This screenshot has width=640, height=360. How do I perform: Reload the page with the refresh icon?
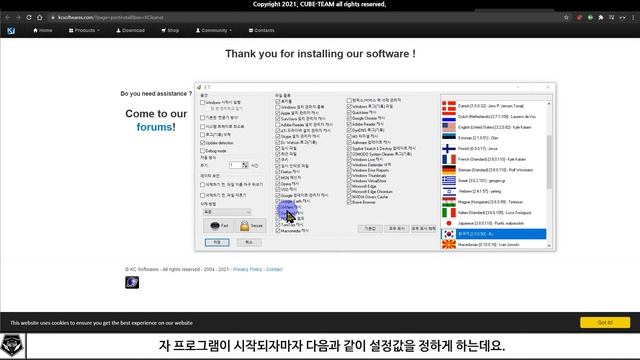pyautogui.click(x=29, y=18)
